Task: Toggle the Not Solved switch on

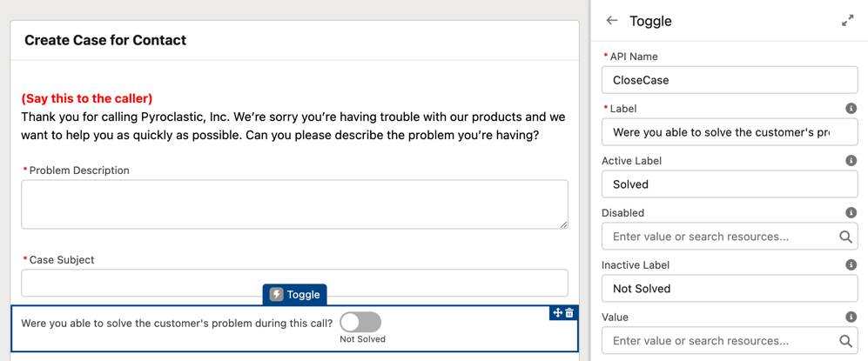Action: 360,323
